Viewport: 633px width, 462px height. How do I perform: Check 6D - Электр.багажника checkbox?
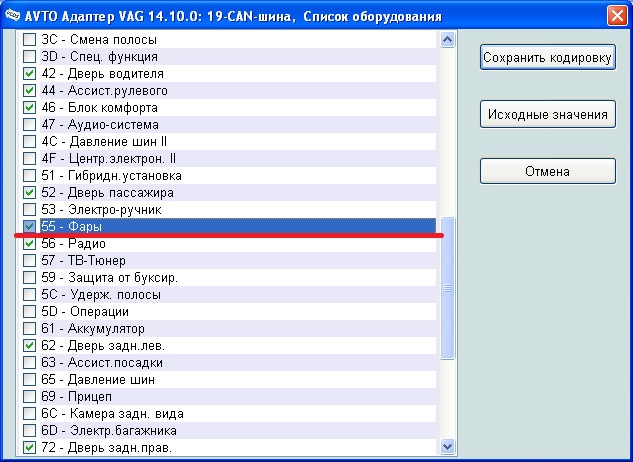29,430
